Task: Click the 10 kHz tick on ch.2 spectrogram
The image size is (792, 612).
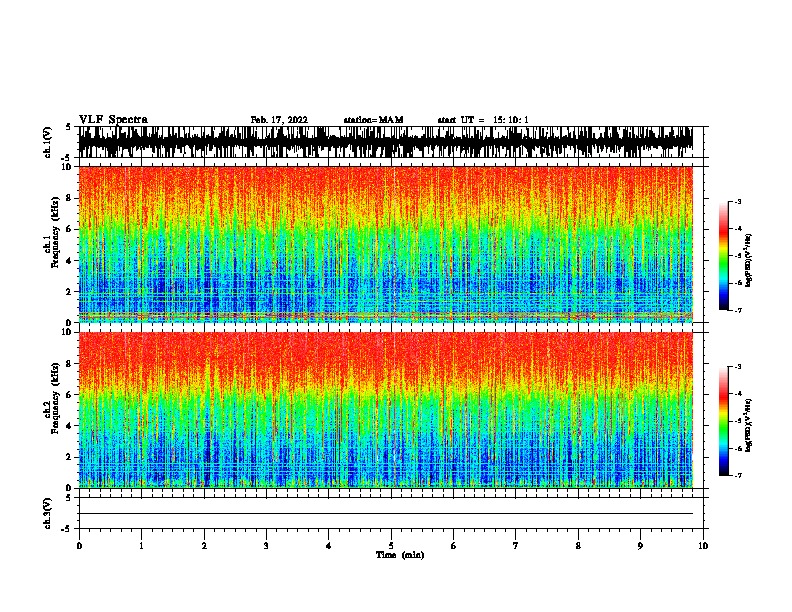Action: pyautogui.click(x=68, y=332)
